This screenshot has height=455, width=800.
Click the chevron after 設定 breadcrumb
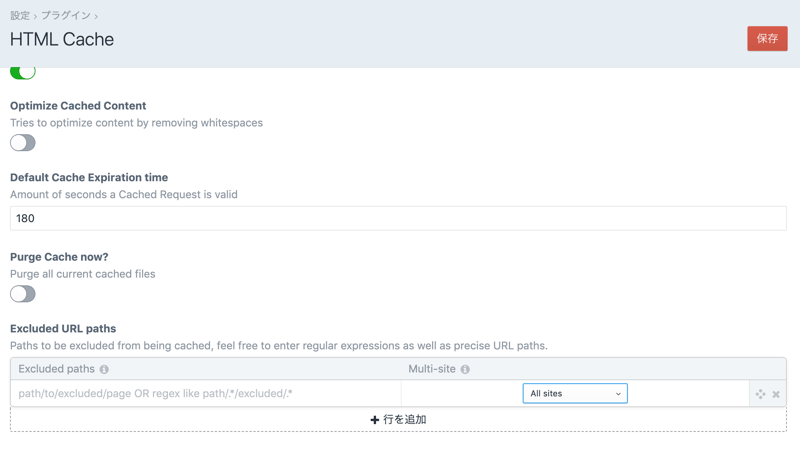[35, 16]
